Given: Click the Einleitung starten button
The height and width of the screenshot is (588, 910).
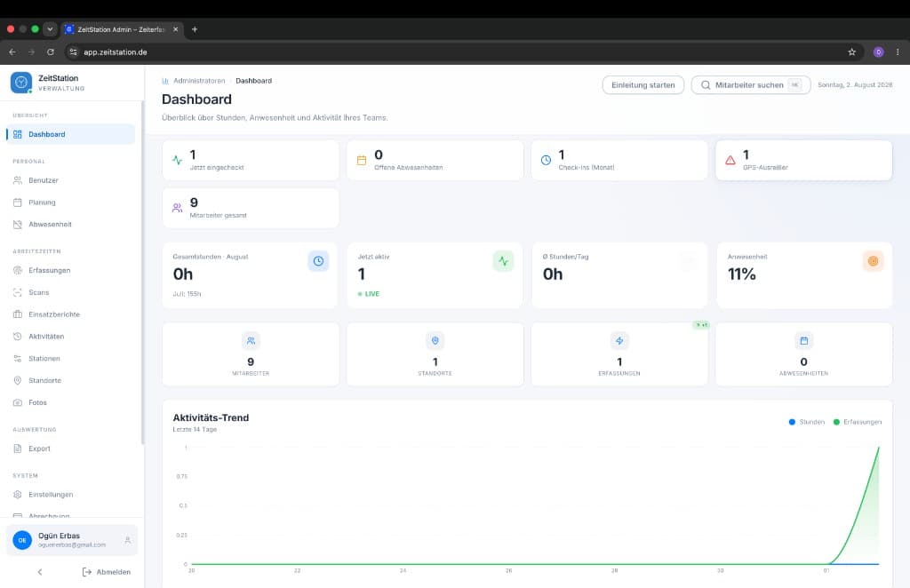Looking at the screenshot, I should (x=643, y=84).
